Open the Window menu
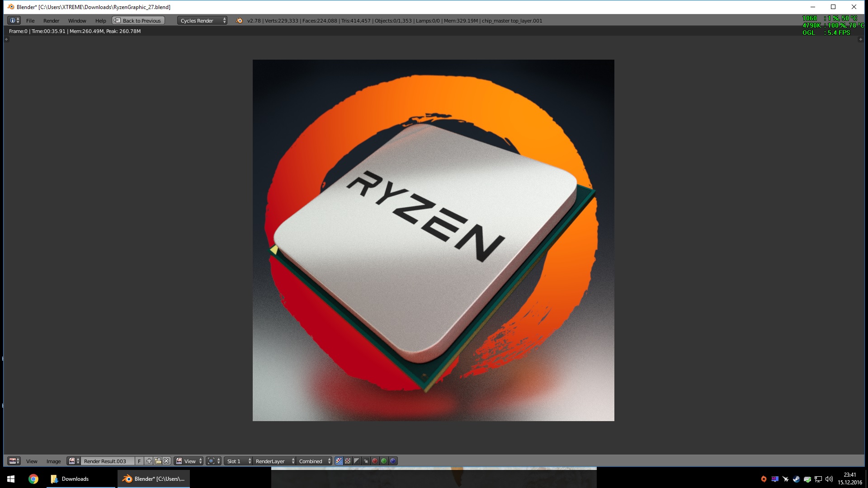 77,21
